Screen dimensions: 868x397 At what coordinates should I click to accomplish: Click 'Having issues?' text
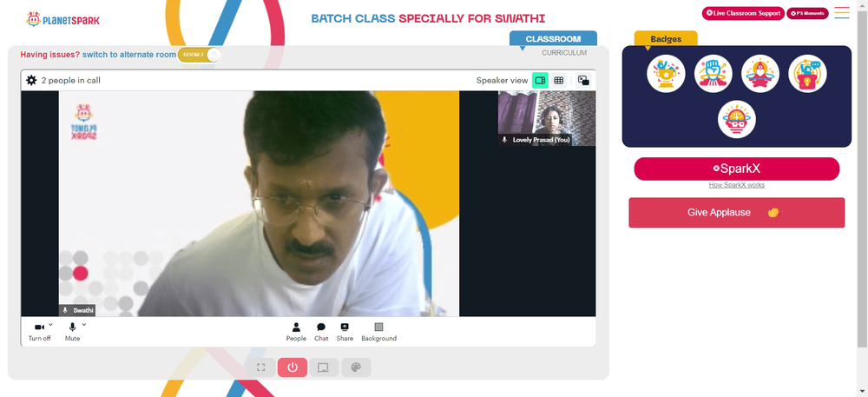click(49, 55)
